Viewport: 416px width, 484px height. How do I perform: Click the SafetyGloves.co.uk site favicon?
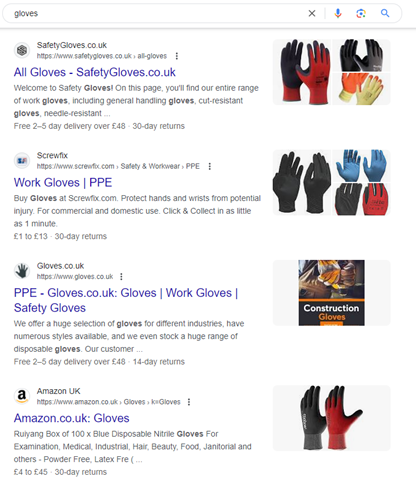tap(22, 50)
